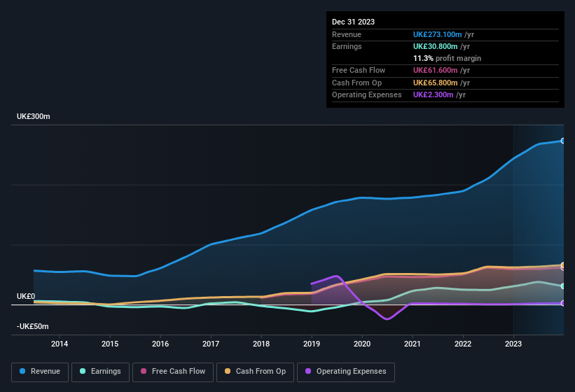575x392 pixels.
Task: Toggle Free Cash Flow legend item
Action: click(x=172, y=372)
